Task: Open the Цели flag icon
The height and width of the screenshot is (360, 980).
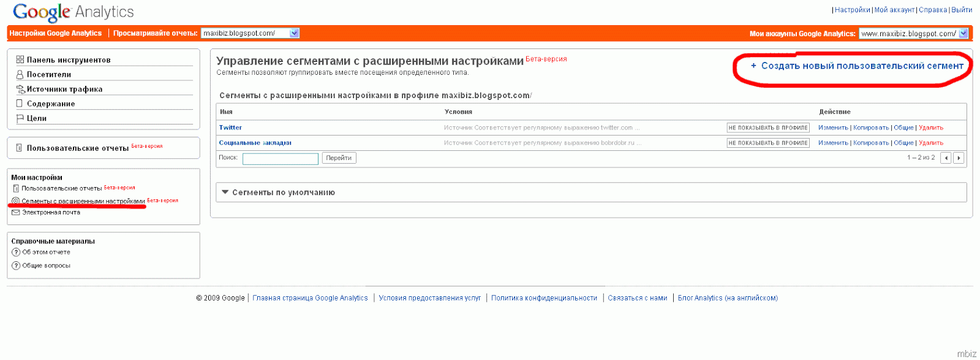Action: point(20,118)
